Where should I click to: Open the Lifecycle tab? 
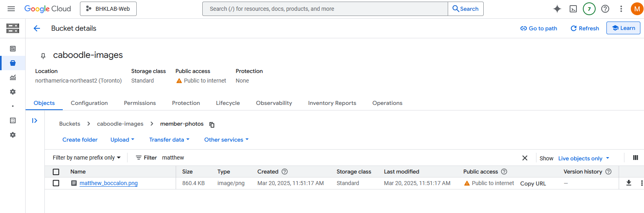pyautogui.click(x=228, y=103)
